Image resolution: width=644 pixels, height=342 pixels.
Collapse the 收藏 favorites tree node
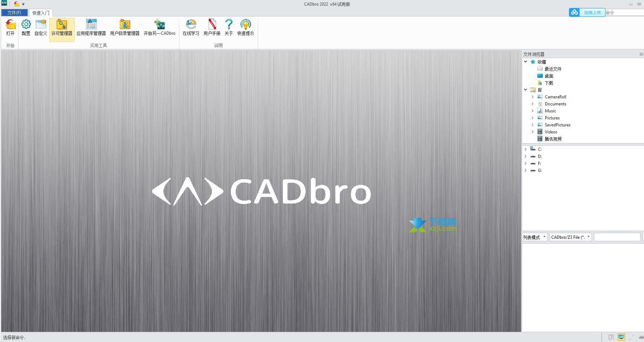pos(526,62)
